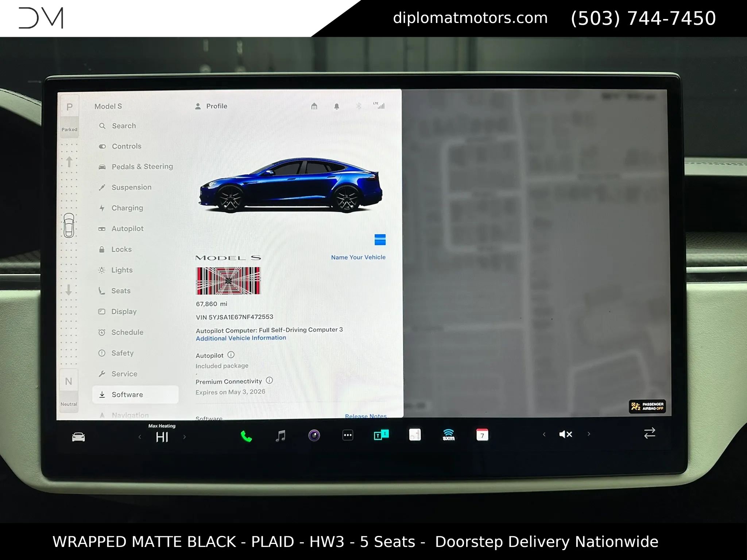Open Lights settings

pos(116,270)
